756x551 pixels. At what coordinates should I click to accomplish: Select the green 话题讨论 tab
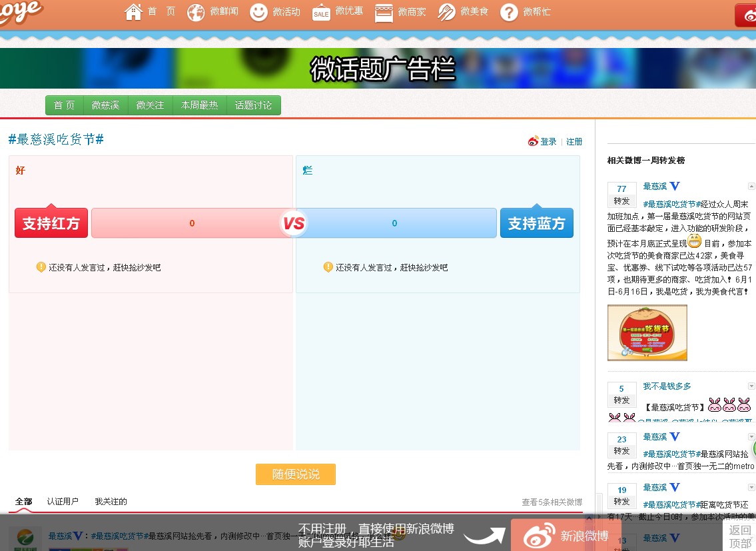[x=254, y=105]
